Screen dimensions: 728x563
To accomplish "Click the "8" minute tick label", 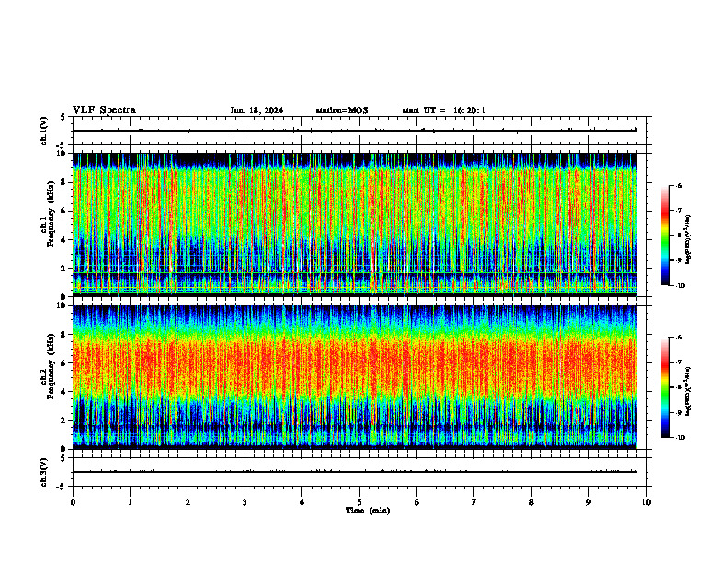I will (x=531, y=502).
